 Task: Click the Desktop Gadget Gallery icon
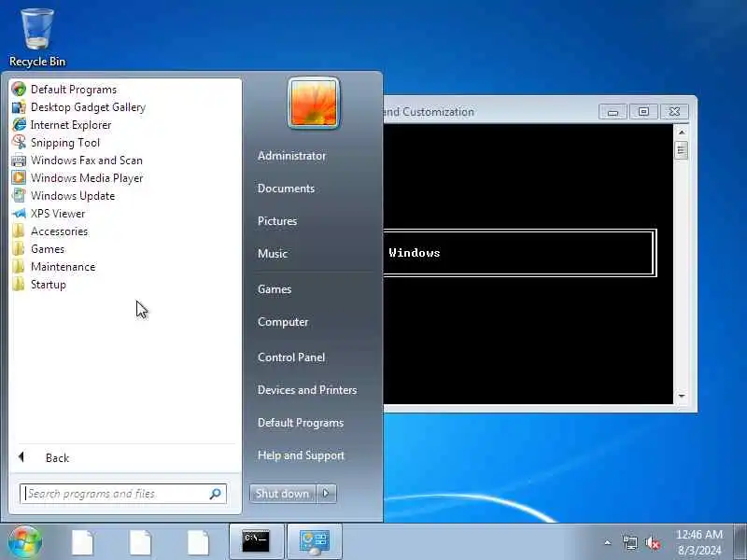(x=19, y=106)
